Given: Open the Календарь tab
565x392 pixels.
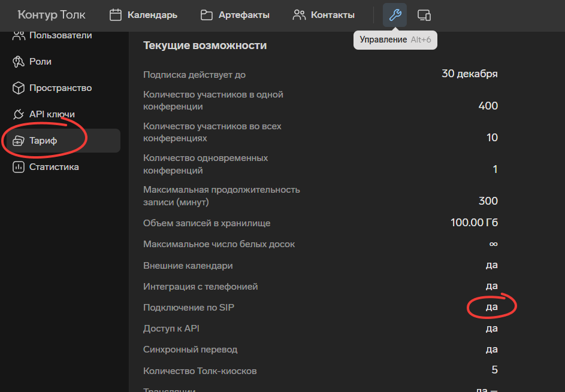Looking at the screenshot, I should point(143,15).
